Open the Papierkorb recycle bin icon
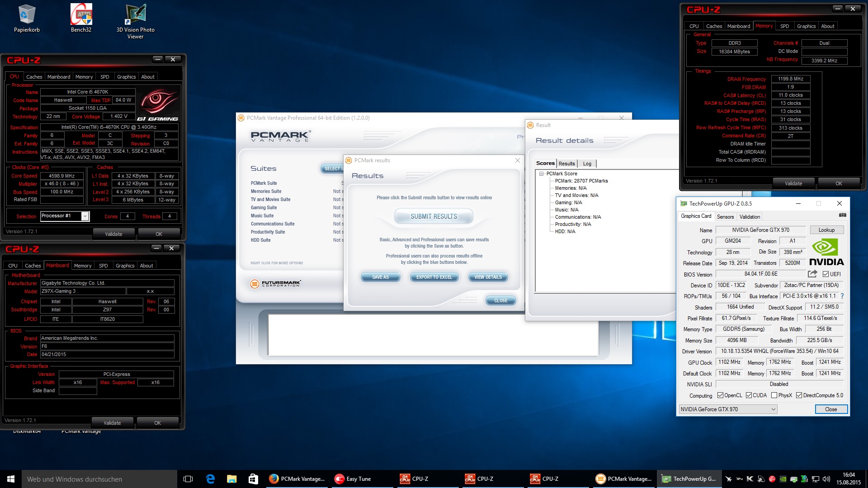 tap(27, 18)
